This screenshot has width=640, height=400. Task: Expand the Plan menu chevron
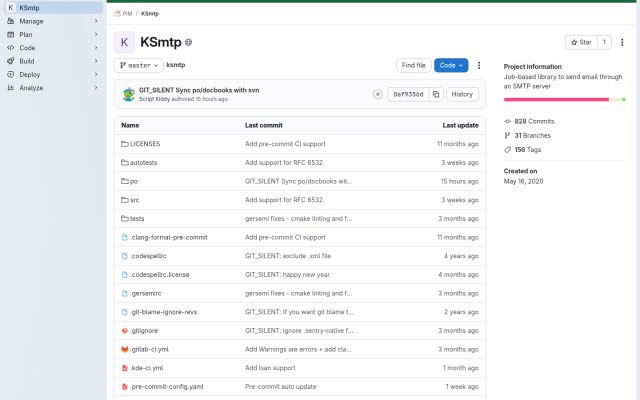(x=96, y=35)
